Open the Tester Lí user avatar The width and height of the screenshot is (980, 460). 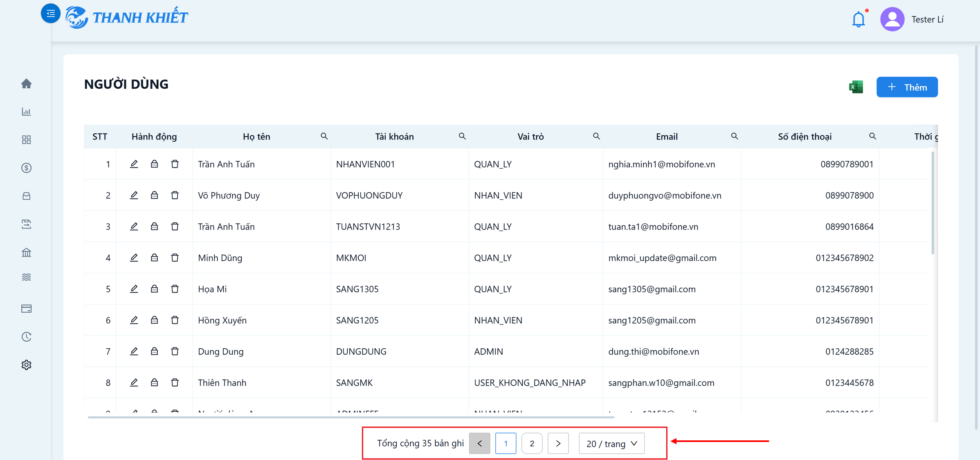point(892,19)
